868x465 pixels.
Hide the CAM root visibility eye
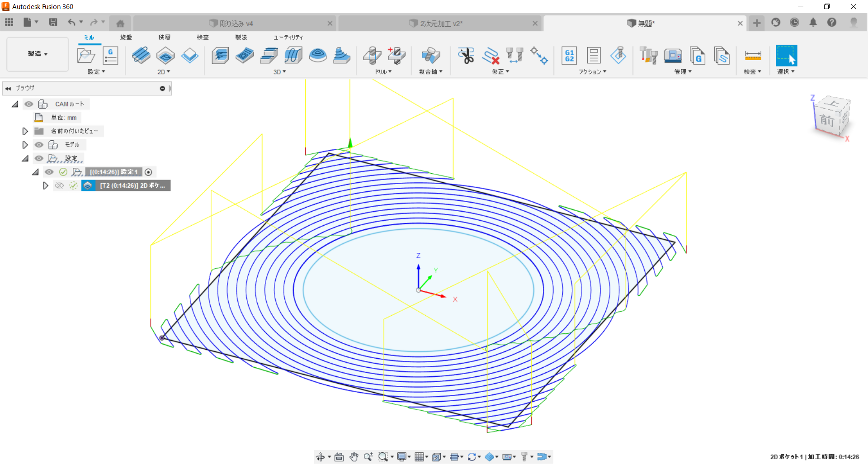29,104
